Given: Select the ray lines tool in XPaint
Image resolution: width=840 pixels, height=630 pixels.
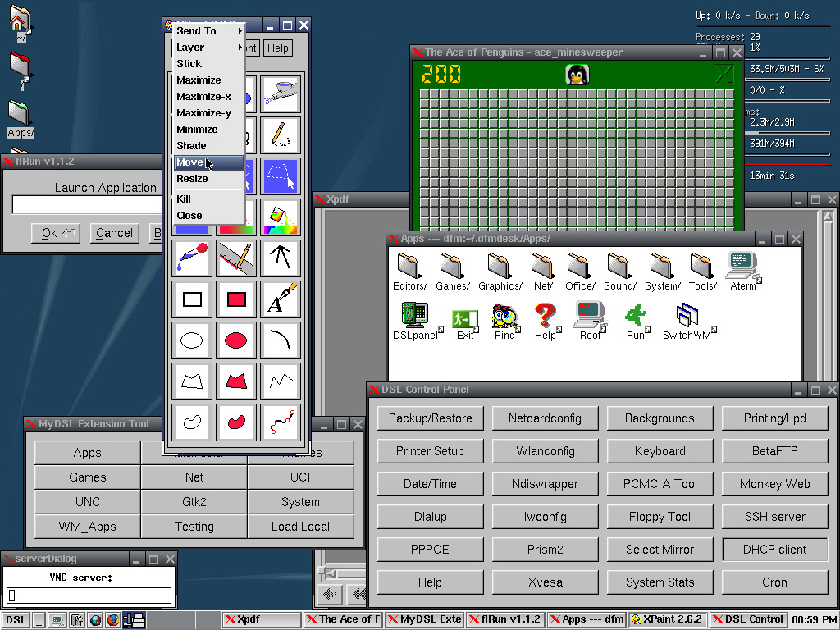Looking at the screenshot, I should click(281, 258).
